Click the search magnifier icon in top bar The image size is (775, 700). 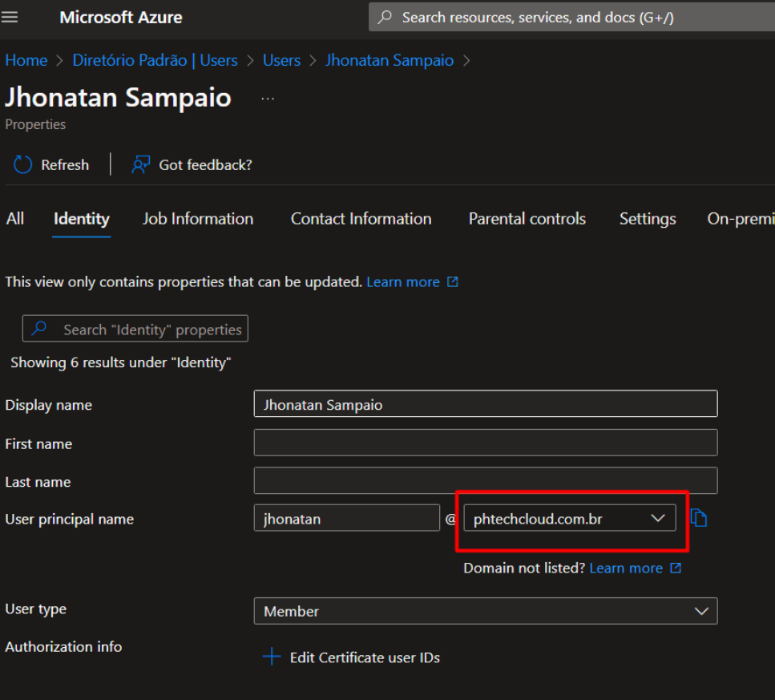pyautogui.click(x=385, y=18)
